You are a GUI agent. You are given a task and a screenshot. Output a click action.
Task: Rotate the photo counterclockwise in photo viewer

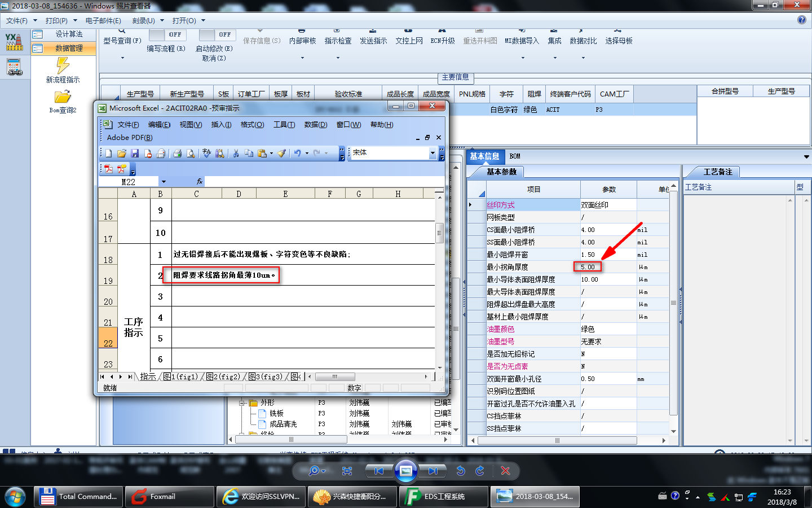pyautogui.click(x=461, y=471)
